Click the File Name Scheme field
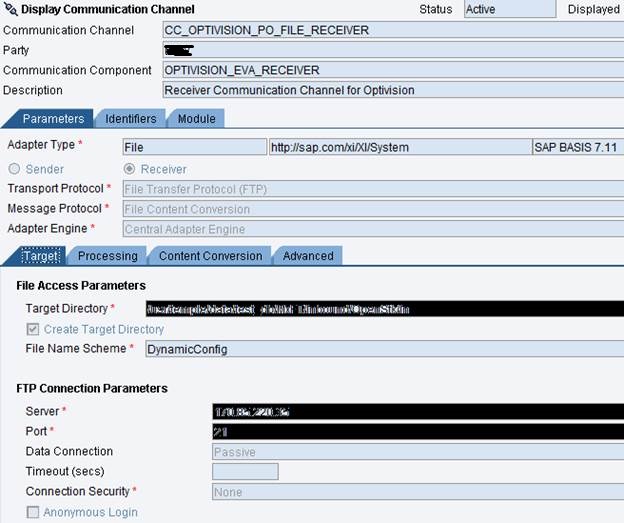The image size is (624, 523). 384,349
